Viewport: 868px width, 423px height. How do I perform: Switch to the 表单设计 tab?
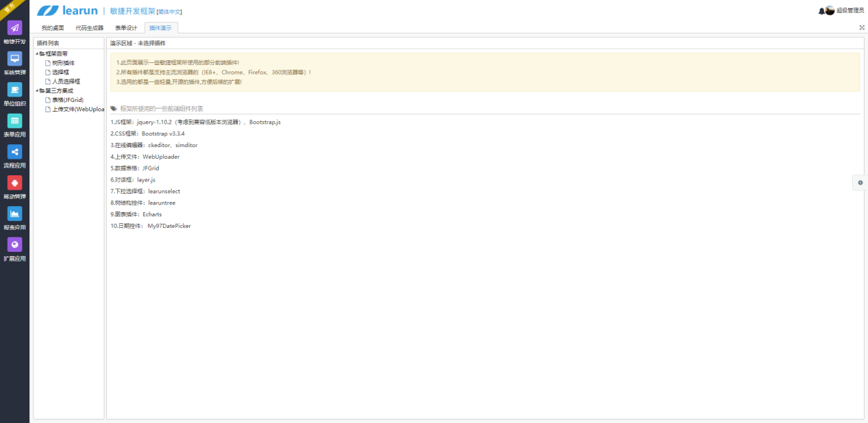126,28
